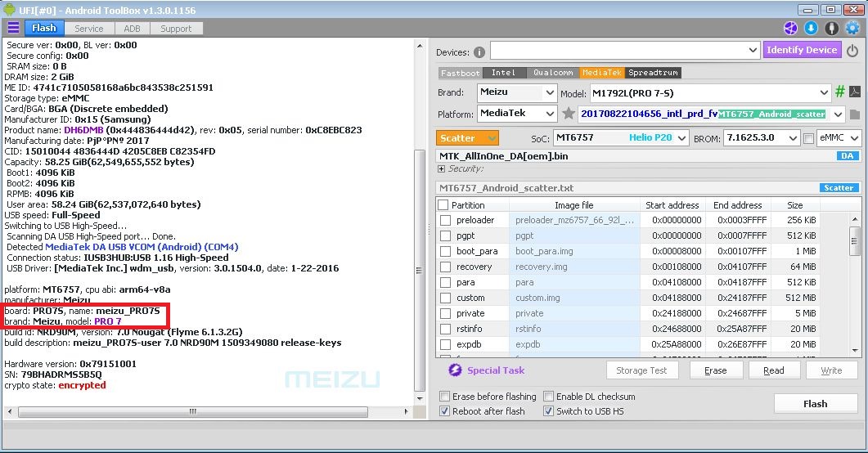Click the Start address column header
868x453 pixels.
pos(672,205)
